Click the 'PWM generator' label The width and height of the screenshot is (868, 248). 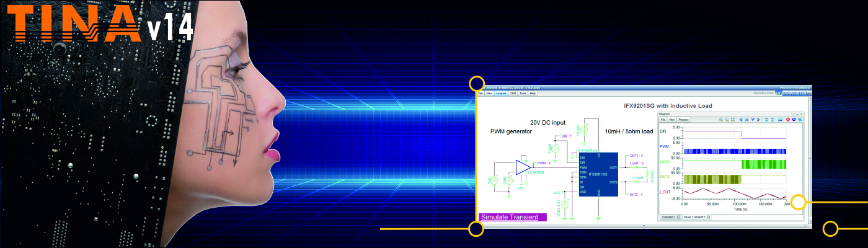coord(511,131)
